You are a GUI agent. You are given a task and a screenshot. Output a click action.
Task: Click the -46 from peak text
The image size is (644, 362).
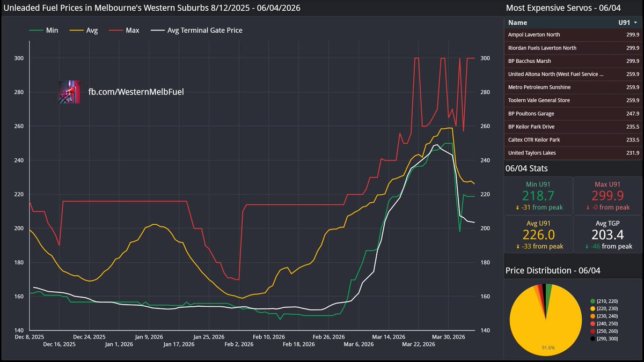click(x=608, y=247)
